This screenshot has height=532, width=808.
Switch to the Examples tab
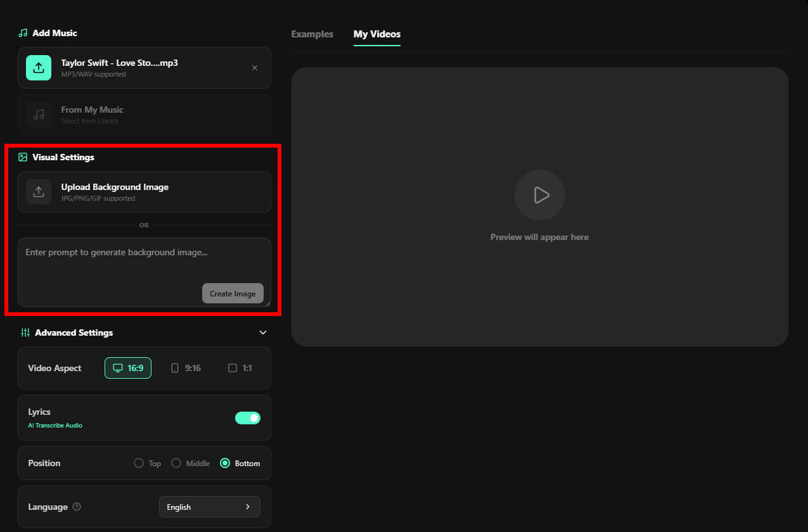(x=312, y=34)
